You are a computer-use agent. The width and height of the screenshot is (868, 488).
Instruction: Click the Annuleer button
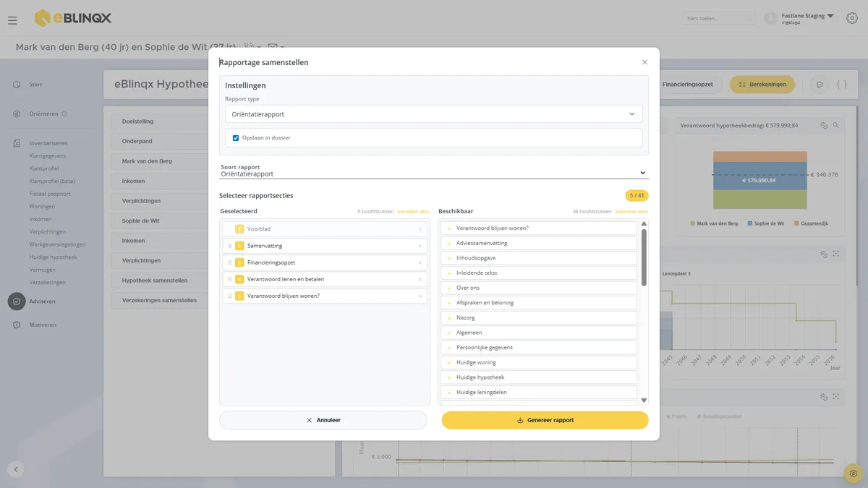point(323,420)
